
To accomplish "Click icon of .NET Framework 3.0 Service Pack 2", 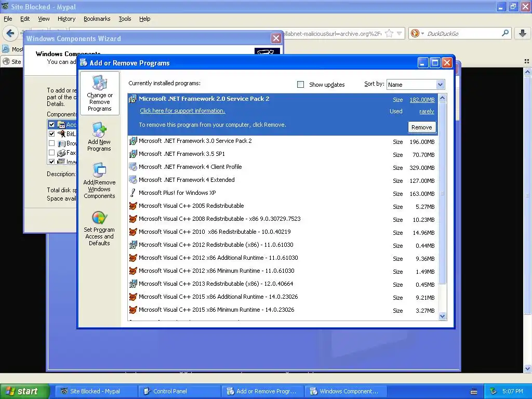I will coord(132,141).
